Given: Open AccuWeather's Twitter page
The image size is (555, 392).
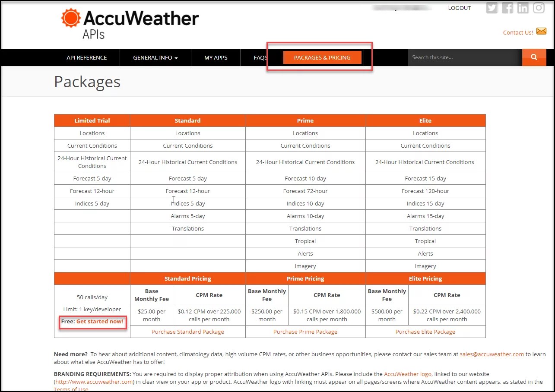Looking at the screenshot, I should (492, 8).
